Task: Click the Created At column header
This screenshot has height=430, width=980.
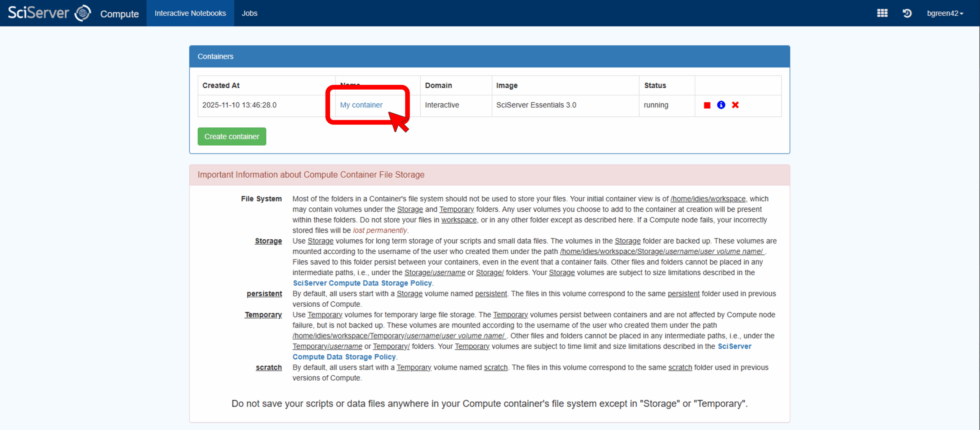Action: [221, 85]
